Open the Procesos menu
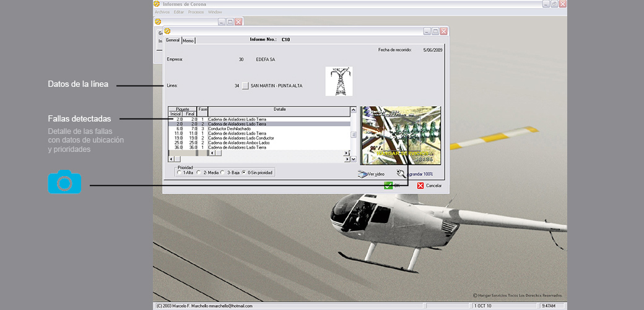Image resolution: width=644 pixels, height=310 pixels. pyautogui.click(x=196, y=12)
